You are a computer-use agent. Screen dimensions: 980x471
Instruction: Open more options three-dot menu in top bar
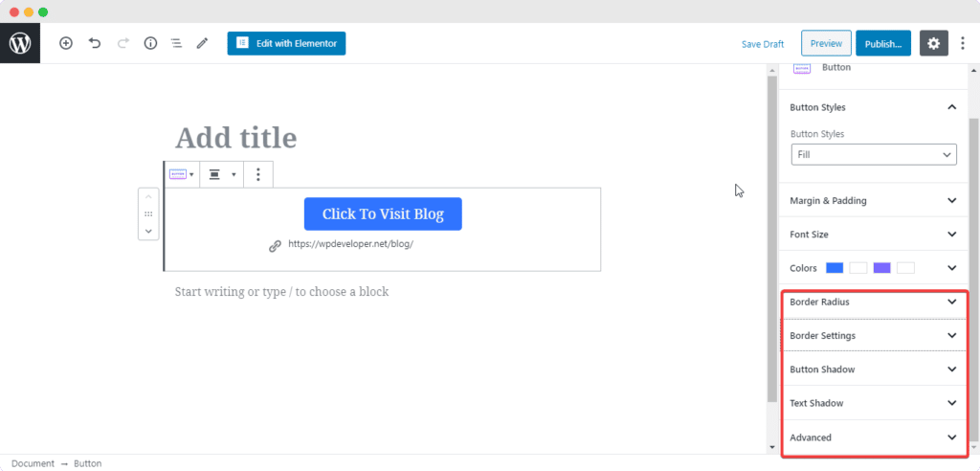(963, 44)
